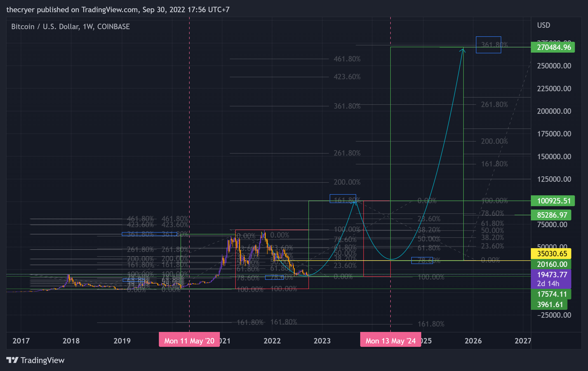588x371 pixels.
Task: Select the 'Bitcoin / U.S. Dollar, 1W, COINBASE' title
Action: [x=71, y=26]
